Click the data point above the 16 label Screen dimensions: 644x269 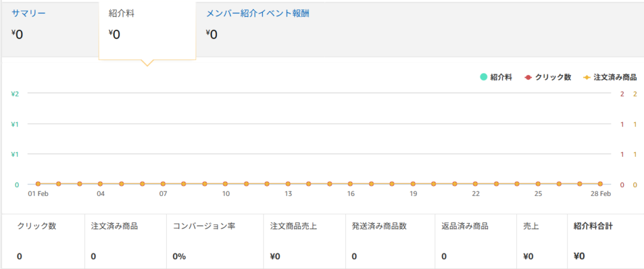tap(350, 184)
